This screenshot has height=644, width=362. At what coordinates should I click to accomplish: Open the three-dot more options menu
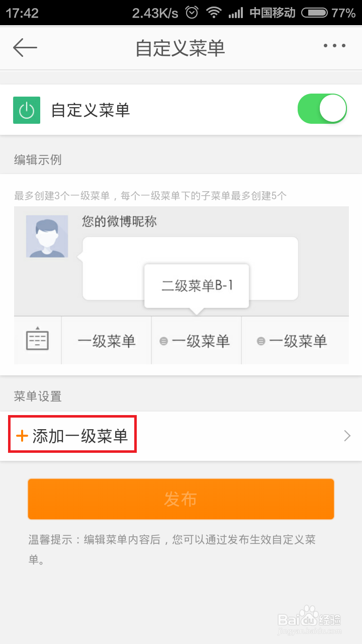click(334, 46)
